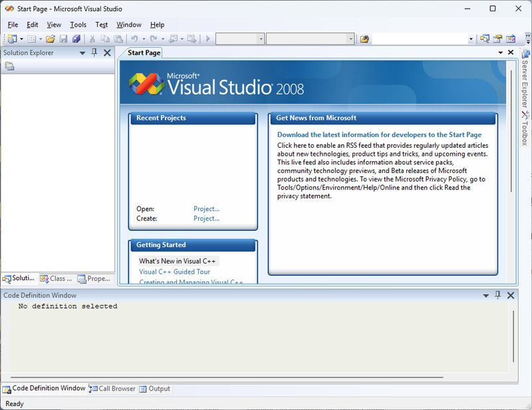Click the New Project toolbar icon
Screen dimensions: 532x410
pos(12,39)
